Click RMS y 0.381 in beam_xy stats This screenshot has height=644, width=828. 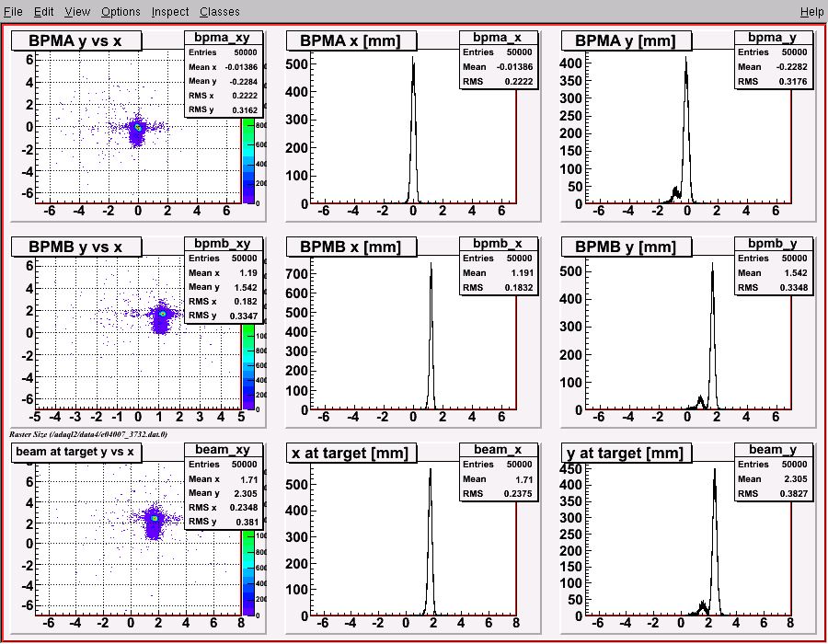click(223, 522)
